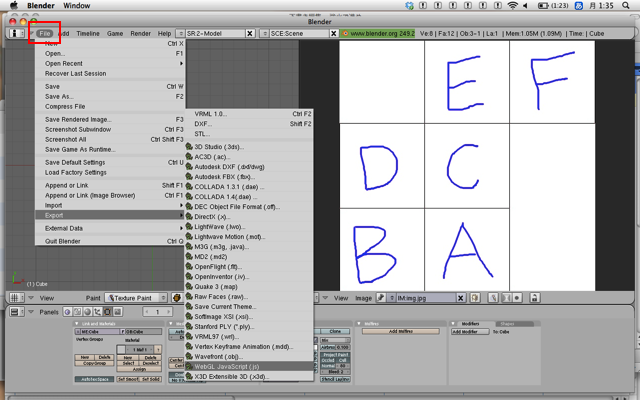The image size is (640, 400).
Task: Click the Autodesk FBX script icon
Action: tap(189, 176)
